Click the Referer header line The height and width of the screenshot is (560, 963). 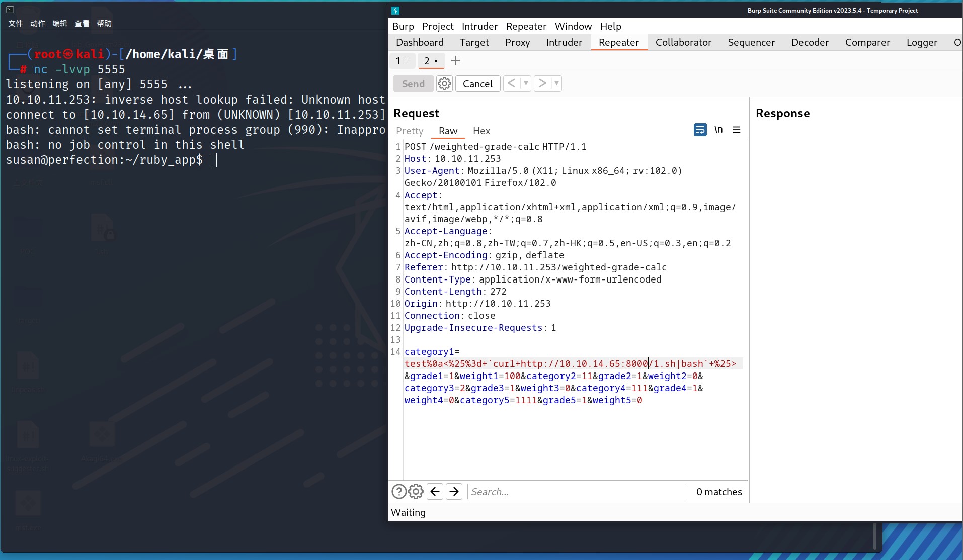535,267
